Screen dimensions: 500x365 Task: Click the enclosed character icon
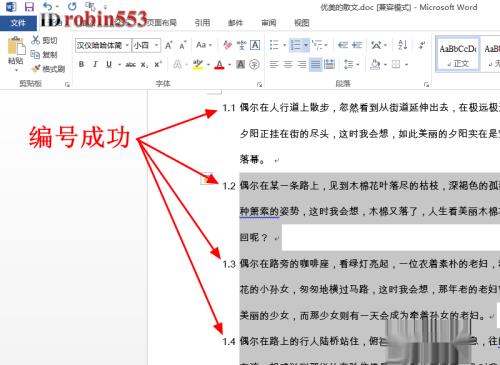(254, 64)
